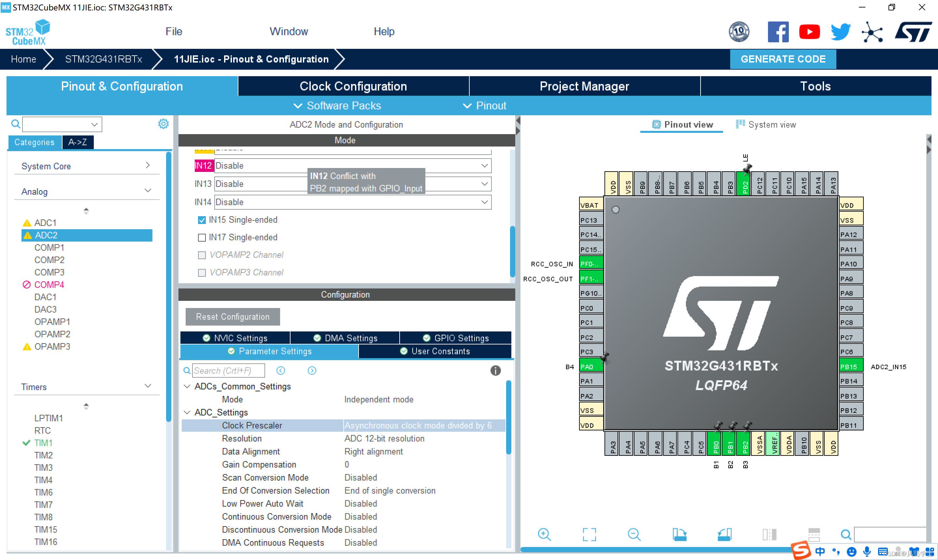Click the GENERATE CODE button
The image size is (938, 560).
point(783,59)
